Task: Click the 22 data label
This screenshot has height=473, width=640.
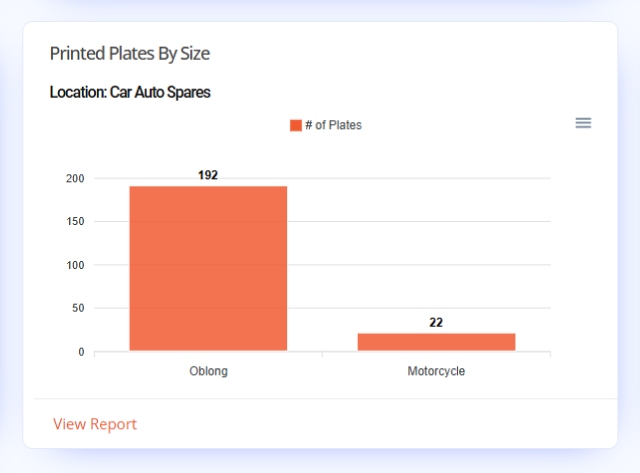Action: click(x=436, y=322)
